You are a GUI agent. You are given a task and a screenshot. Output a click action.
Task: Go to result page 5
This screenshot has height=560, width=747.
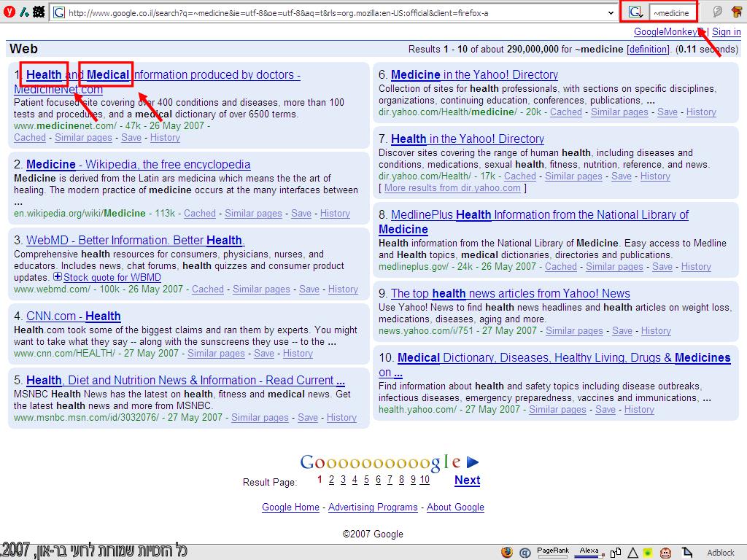(x=366, y=480)
